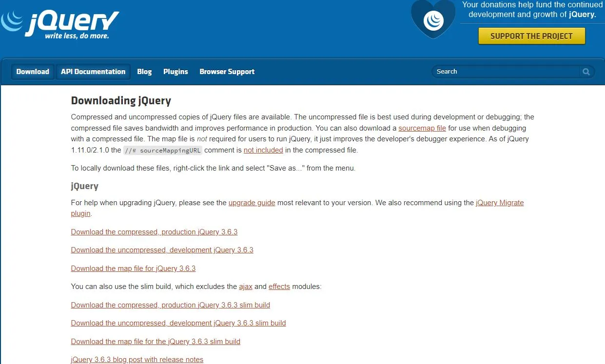Viewport: 605px width, 364px height.
Task: Click the 'write less, do more.' tagline
Action: tap(77, 36)
